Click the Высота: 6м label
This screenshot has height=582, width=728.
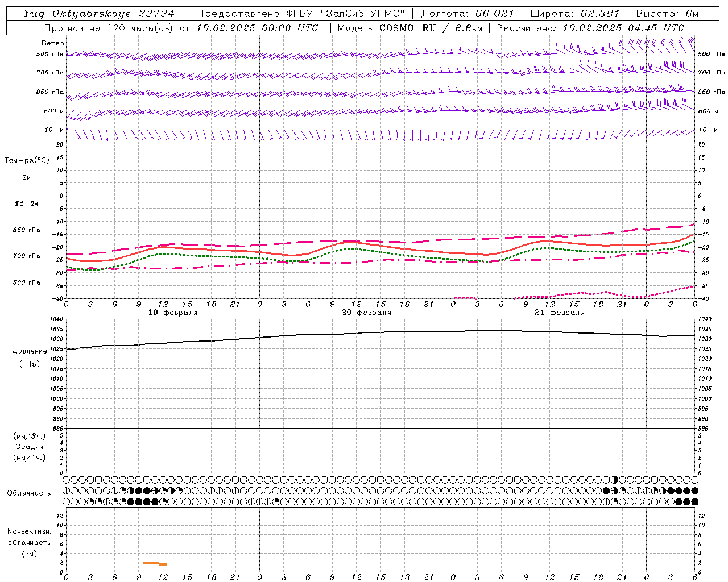tap(667, 14)
